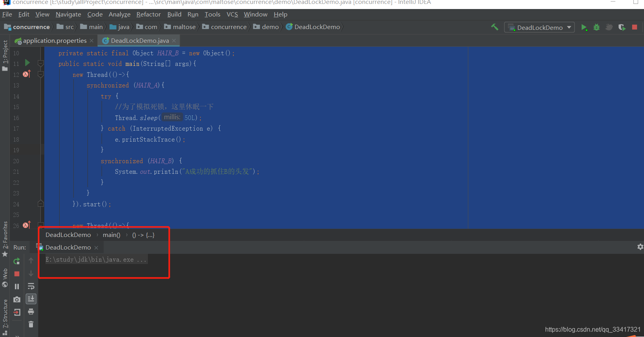Click the grayed-out hot swap reload icon
The width and height of the screenshot is (644, 337).
(x=609, y=27)
